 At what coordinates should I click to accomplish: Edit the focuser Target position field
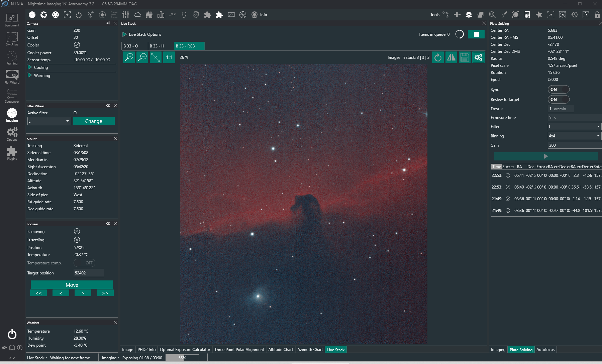(x=89, y=273)
